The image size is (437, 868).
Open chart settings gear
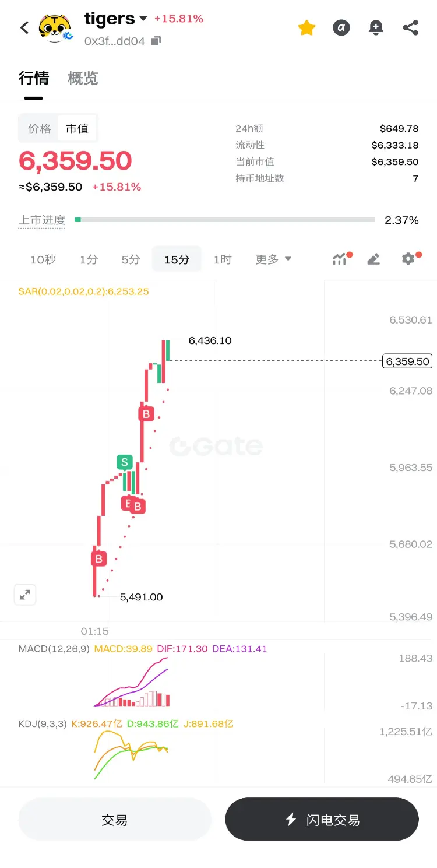pos(409,258)
